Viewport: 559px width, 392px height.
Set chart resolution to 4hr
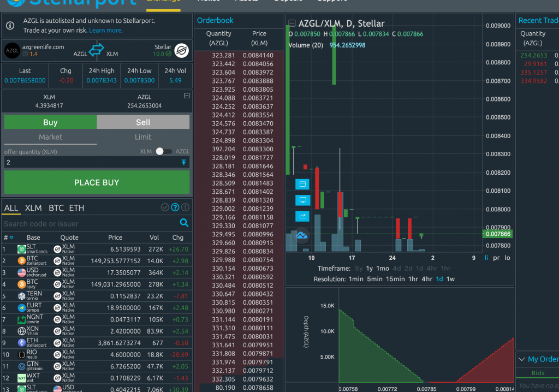click(x=427, y=280)
